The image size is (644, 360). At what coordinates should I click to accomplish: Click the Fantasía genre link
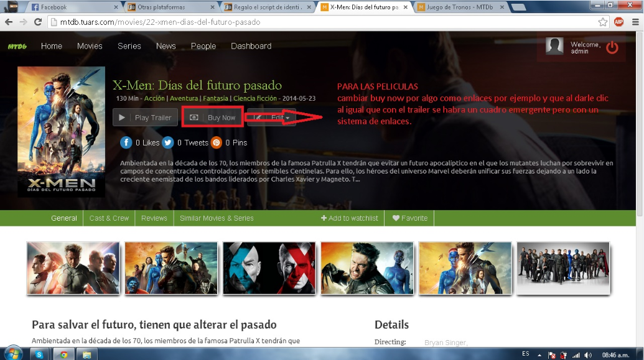215,98
